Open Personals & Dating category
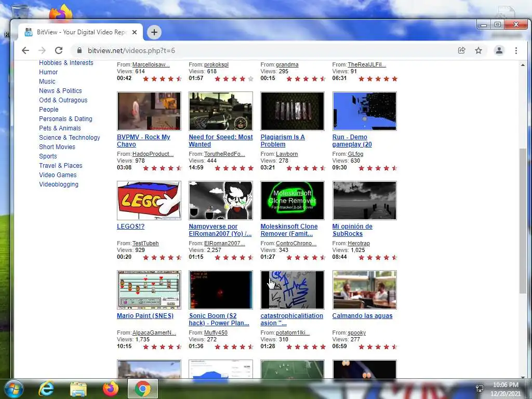The height and width of the screenshot is (399, 532). [65, 119]
